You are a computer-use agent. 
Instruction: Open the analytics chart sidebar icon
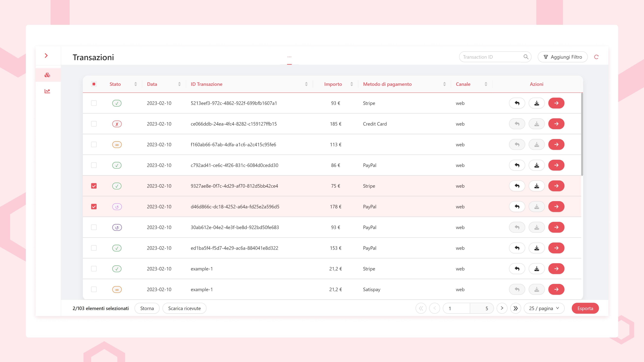point(47,91)
